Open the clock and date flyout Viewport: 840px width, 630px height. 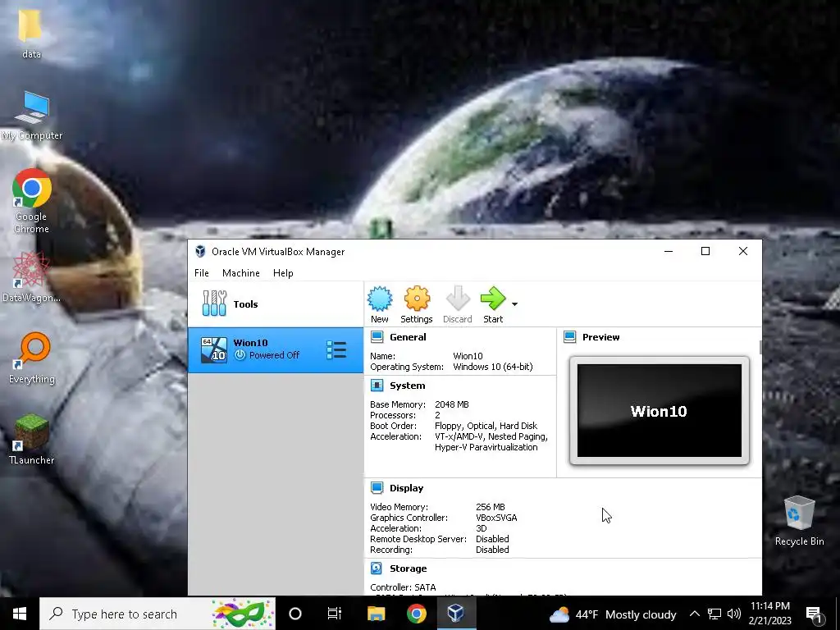tap(769, 614)
